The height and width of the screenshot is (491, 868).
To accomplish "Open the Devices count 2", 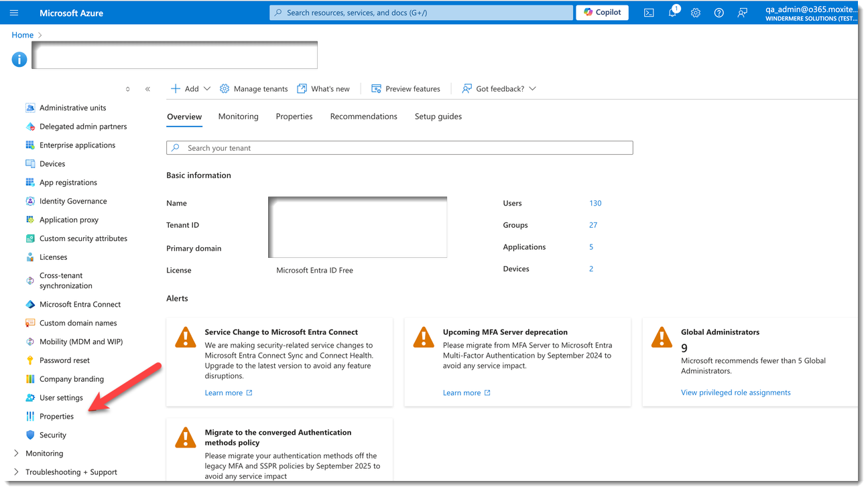I will (x=591, y=269).
